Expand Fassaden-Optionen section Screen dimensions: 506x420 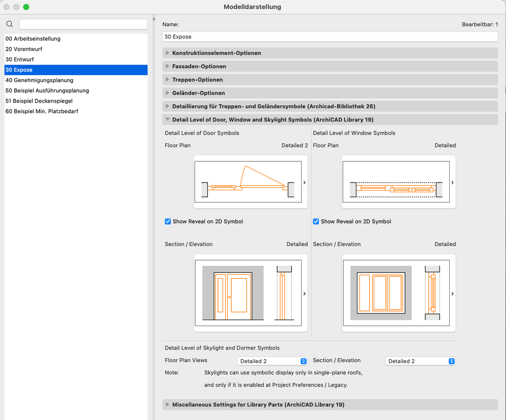330,66
